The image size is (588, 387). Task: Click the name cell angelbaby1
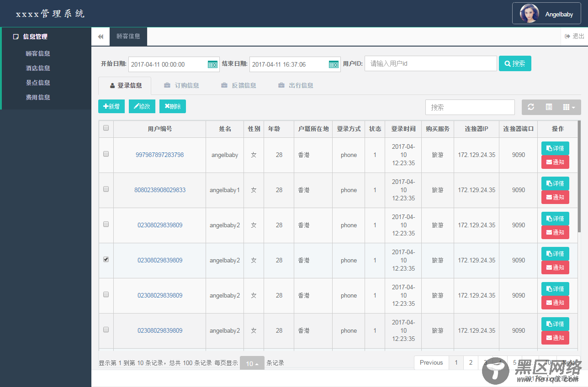point(225,190)
